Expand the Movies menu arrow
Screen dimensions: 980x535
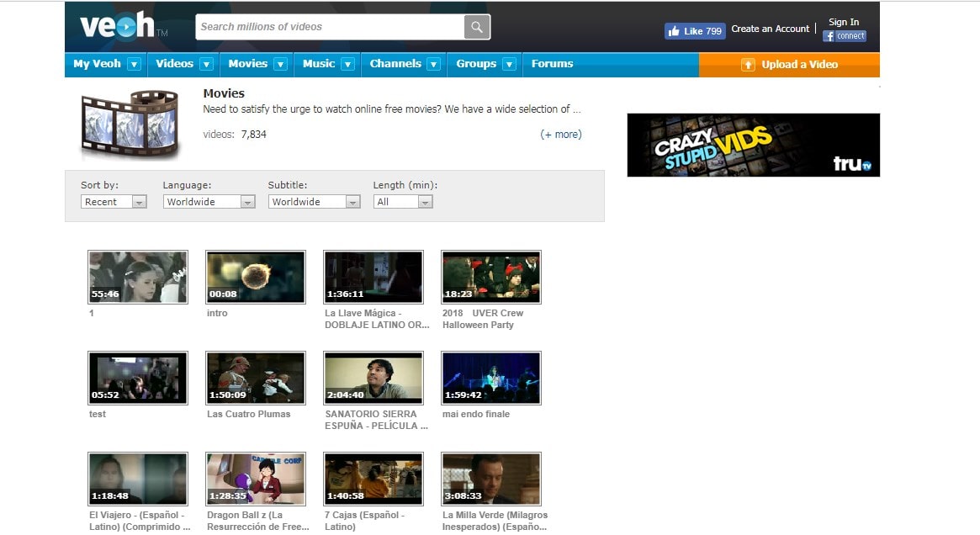pos(281,64)
